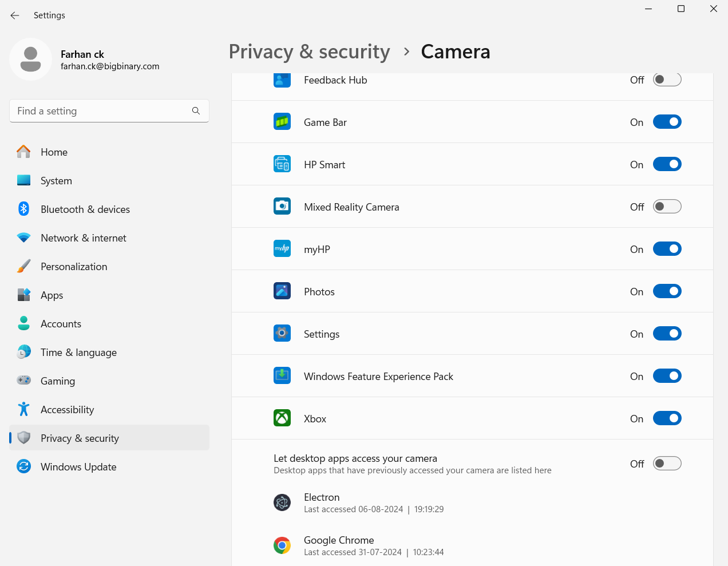Image resolution: width=728 pixels, height=566 pixels.
Task: Select the Windows Update icon
Action: 23,466
